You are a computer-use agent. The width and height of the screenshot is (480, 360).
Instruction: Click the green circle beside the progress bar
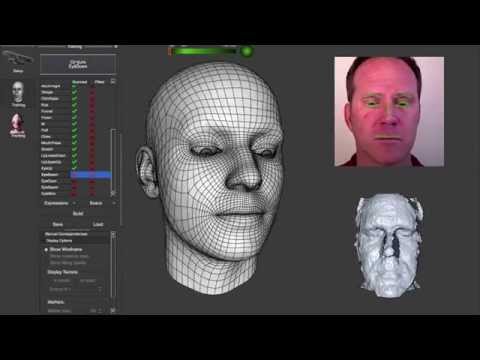[x=247, y=52]
